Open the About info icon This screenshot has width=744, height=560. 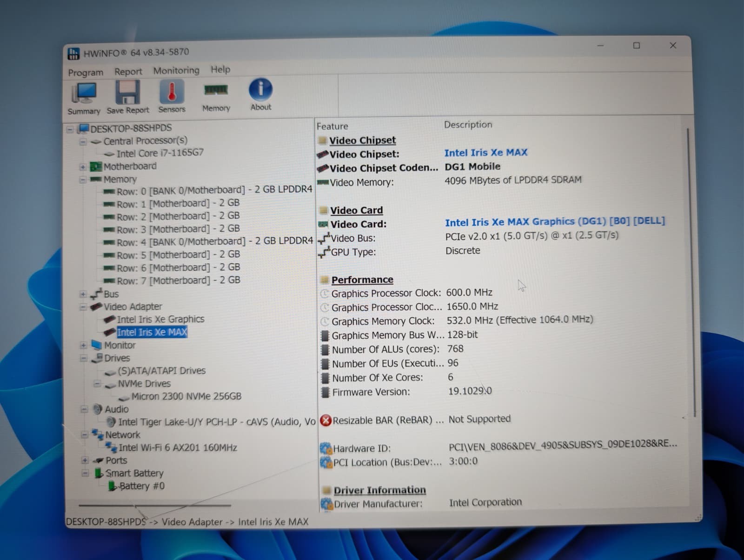tap(260, 89)
